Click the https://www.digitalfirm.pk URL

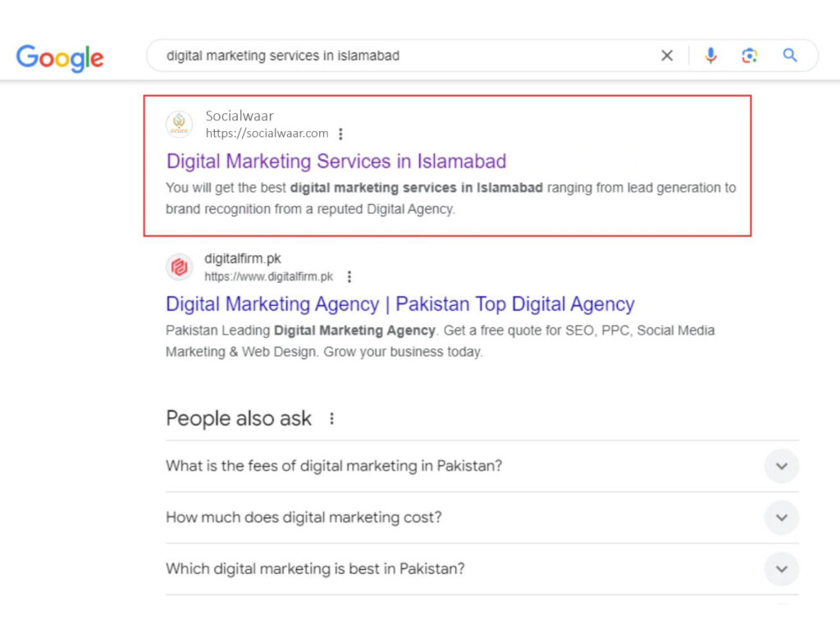point(268,276)
